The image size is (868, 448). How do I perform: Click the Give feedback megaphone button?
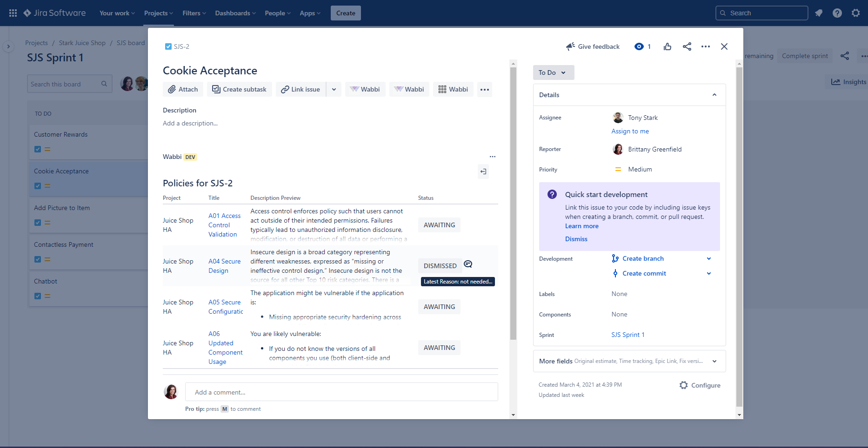[x=593, y=46]
